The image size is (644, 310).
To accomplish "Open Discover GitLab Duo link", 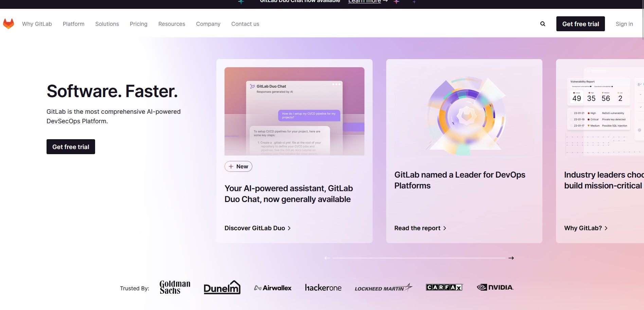I will click(257, 228).
